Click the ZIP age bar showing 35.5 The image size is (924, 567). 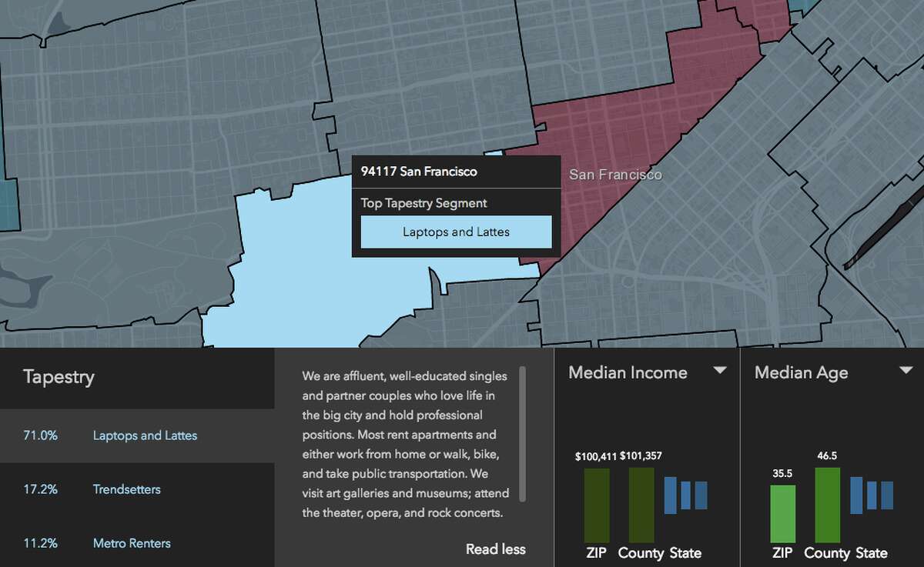coord(782,512)
